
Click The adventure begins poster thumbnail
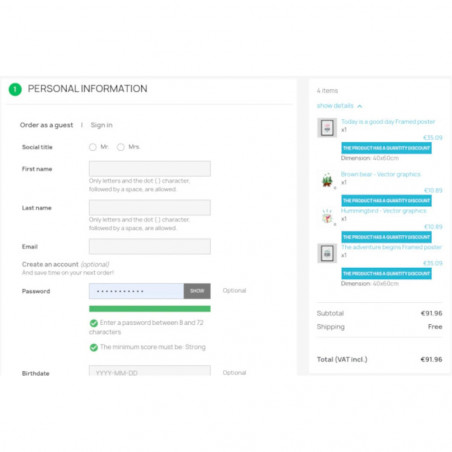(x=327, y=253)
